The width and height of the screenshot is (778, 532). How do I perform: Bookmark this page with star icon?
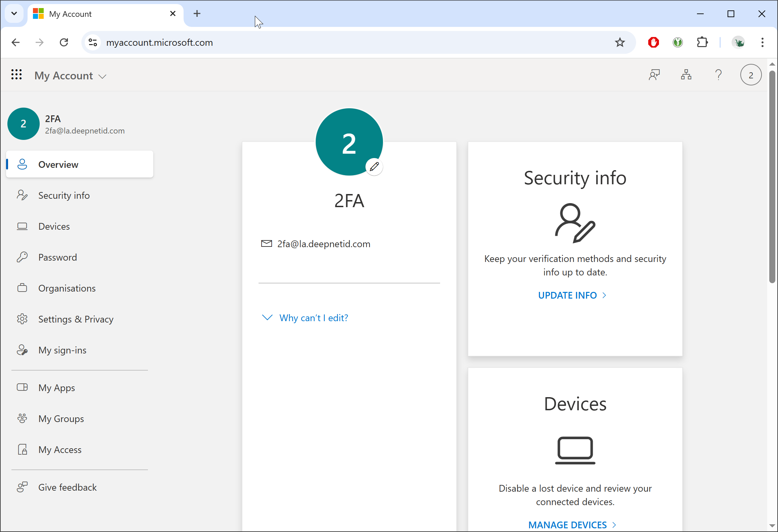[620, 42]
